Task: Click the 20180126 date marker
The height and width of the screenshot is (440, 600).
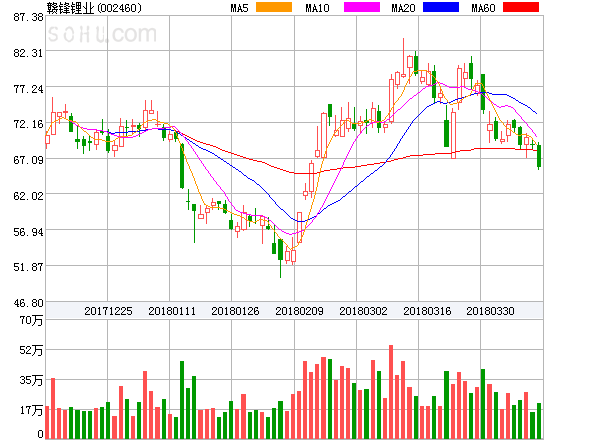Action: click(235, 311)
